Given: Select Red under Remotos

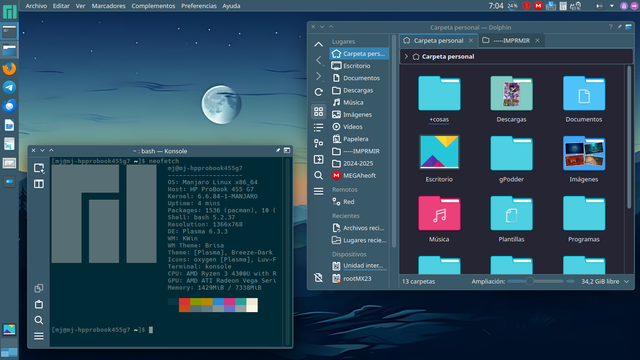Looking at the screenshot, I should pos(359,202).
